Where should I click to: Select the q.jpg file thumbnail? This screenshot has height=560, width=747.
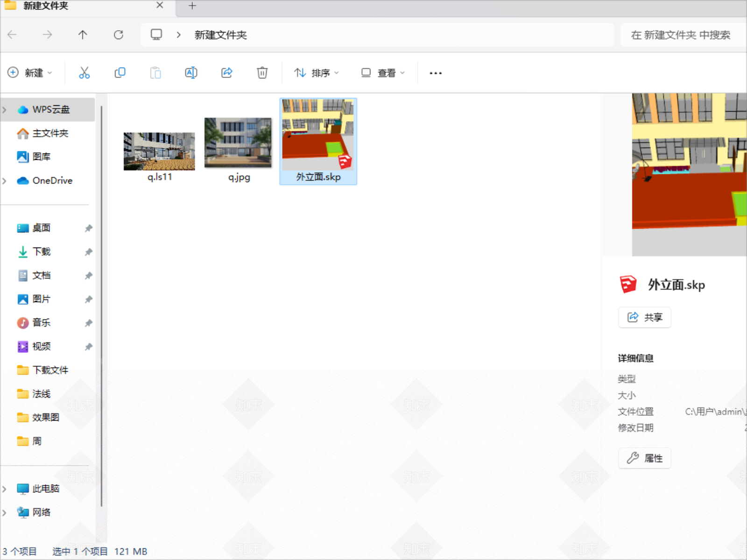[238, 143]
